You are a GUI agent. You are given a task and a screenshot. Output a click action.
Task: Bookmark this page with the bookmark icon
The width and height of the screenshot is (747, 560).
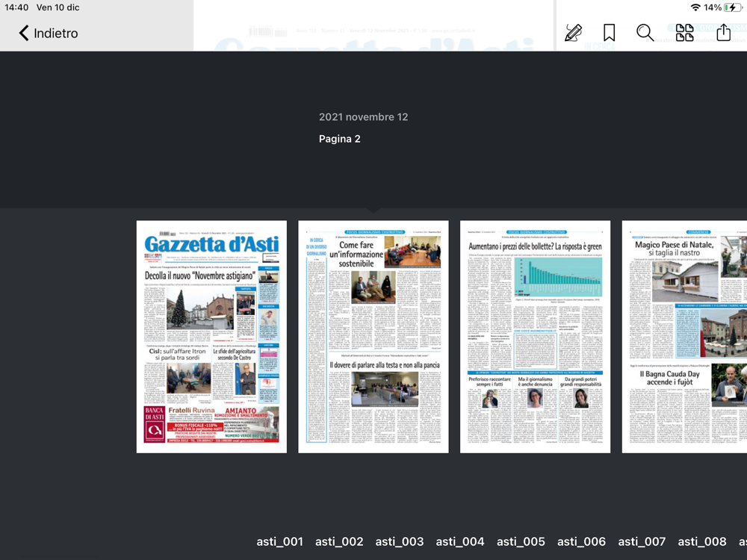[609, 32]
